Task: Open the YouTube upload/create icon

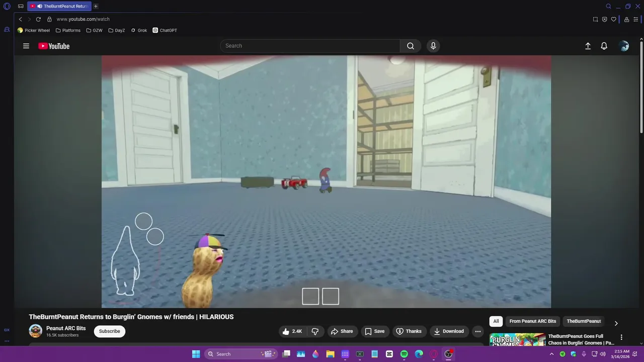Action: tap(588, 46)
